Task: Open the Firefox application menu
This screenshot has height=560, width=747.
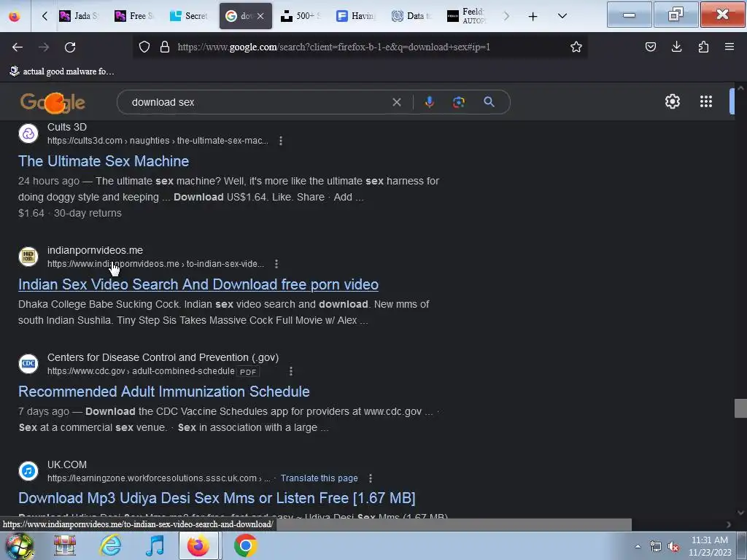Action: click(x=729, y=47)
